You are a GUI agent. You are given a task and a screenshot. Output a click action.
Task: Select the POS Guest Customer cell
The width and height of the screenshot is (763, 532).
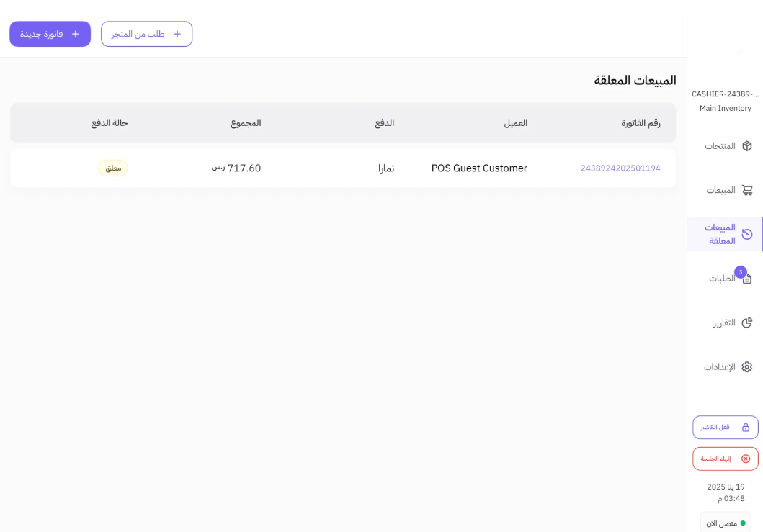[479, 168]
